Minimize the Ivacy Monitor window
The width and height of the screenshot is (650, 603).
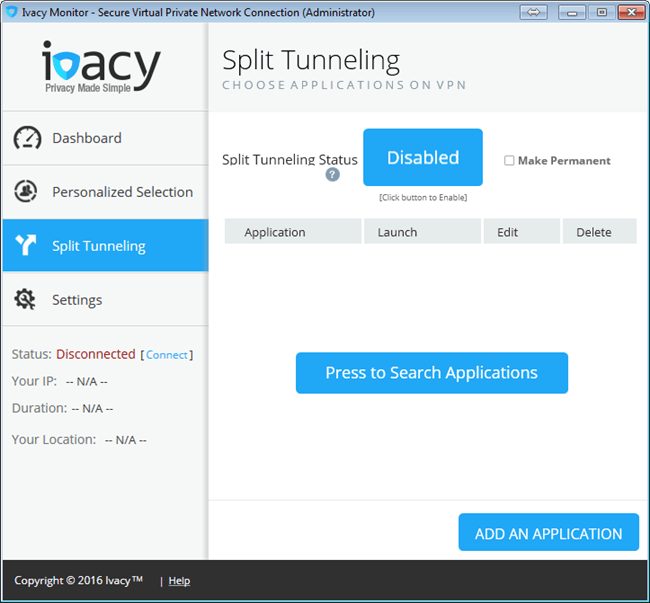click(572, 12)
